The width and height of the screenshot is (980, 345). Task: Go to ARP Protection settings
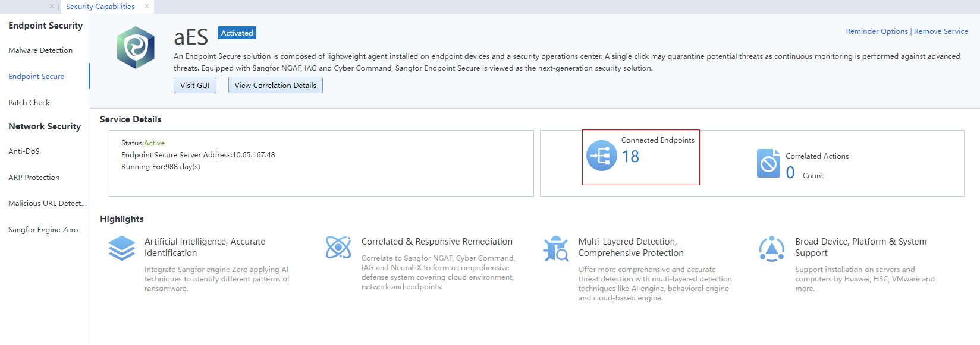[x=34, y=178]
